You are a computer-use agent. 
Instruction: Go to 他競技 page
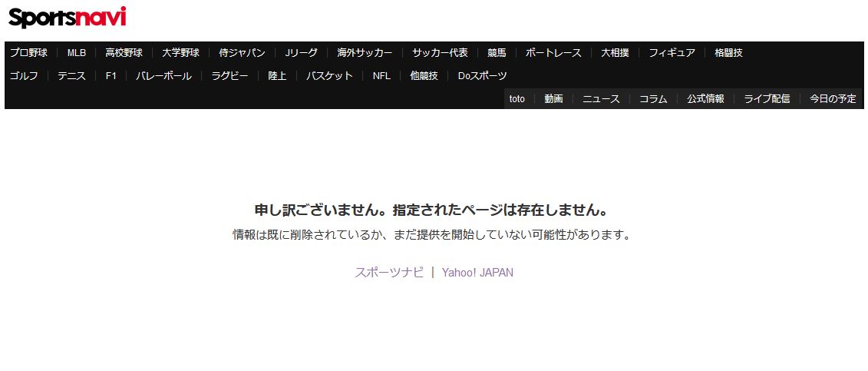click(x=424, y=76)
